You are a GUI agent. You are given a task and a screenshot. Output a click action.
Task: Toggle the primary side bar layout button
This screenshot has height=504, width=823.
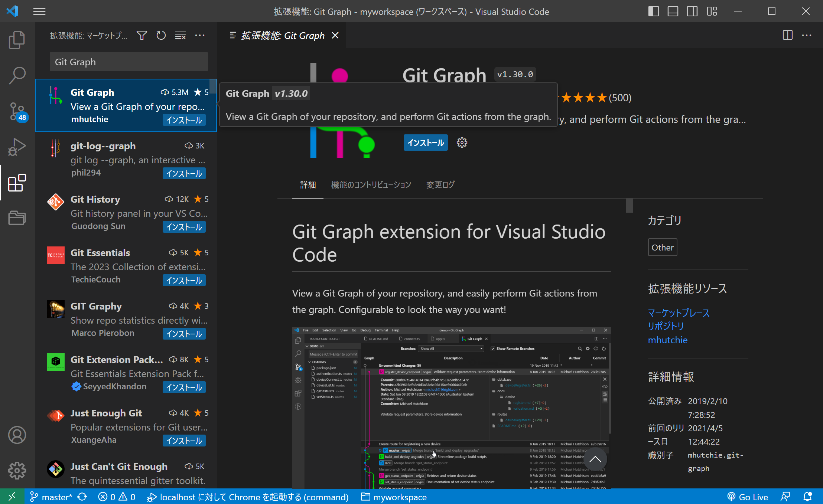[653, 12]
